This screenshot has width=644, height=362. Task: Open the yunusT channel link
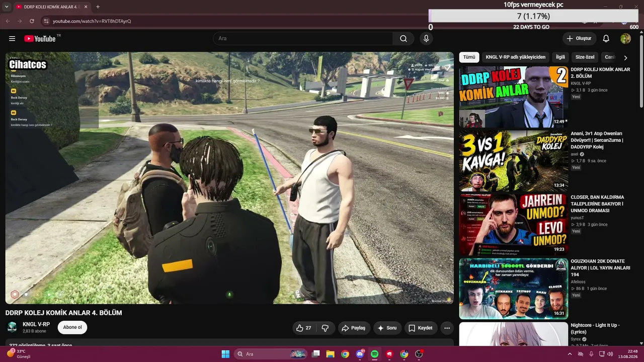coord(578,218)
